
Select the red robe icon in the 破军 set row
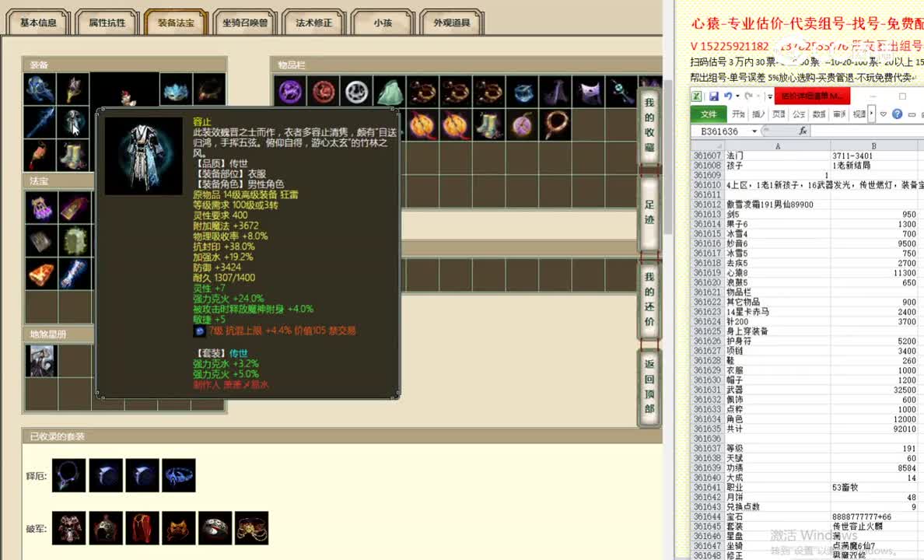(141, 527)
